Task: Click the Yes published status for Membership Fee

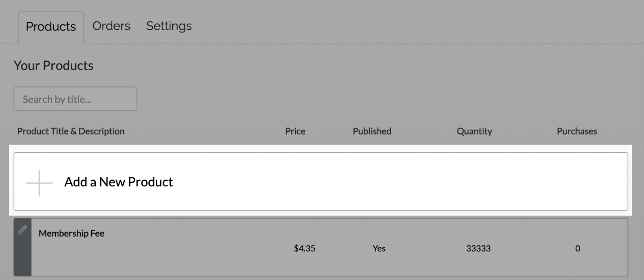Action: (x=378, y=248)
